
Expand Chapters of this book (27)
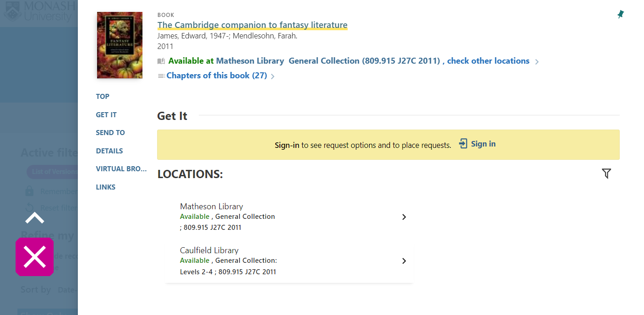[217, 76]
